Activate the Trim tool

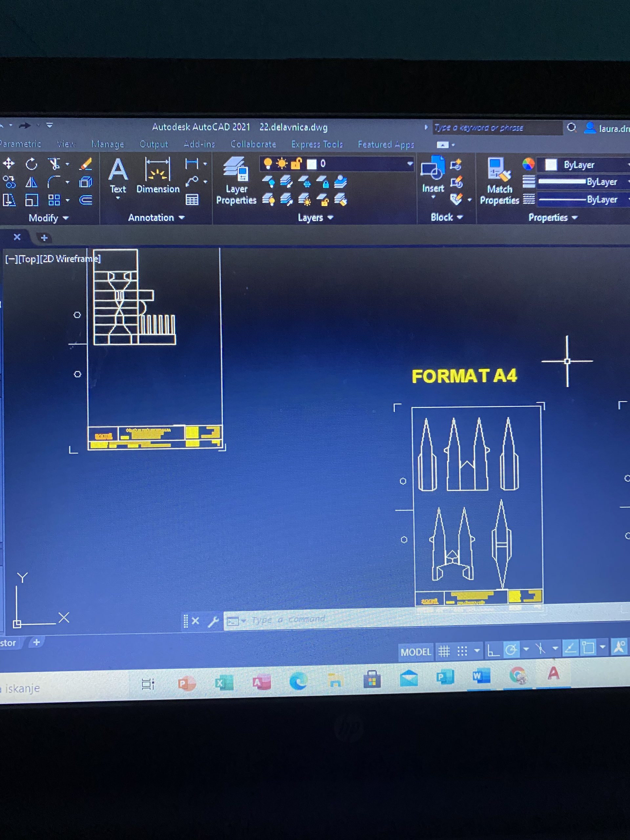pyautogui.click(x=54, y=164)
